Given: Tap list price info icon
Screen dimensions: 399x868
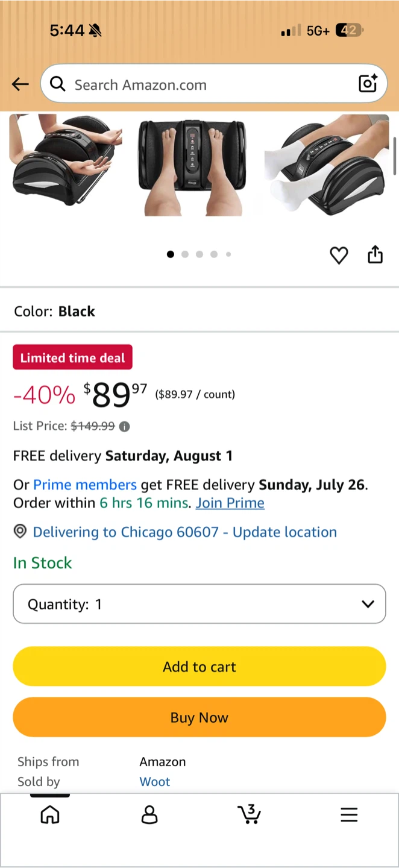Looking at the screenshot, I should [x=124, y=426].
